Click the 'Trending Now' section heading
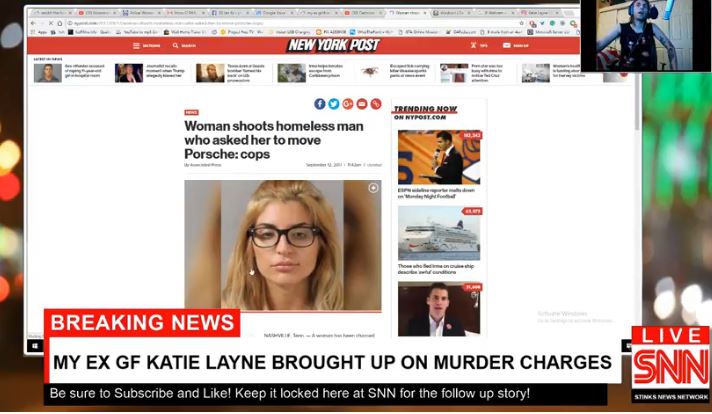This screenshot has height=414, width=712. (425, 109)
